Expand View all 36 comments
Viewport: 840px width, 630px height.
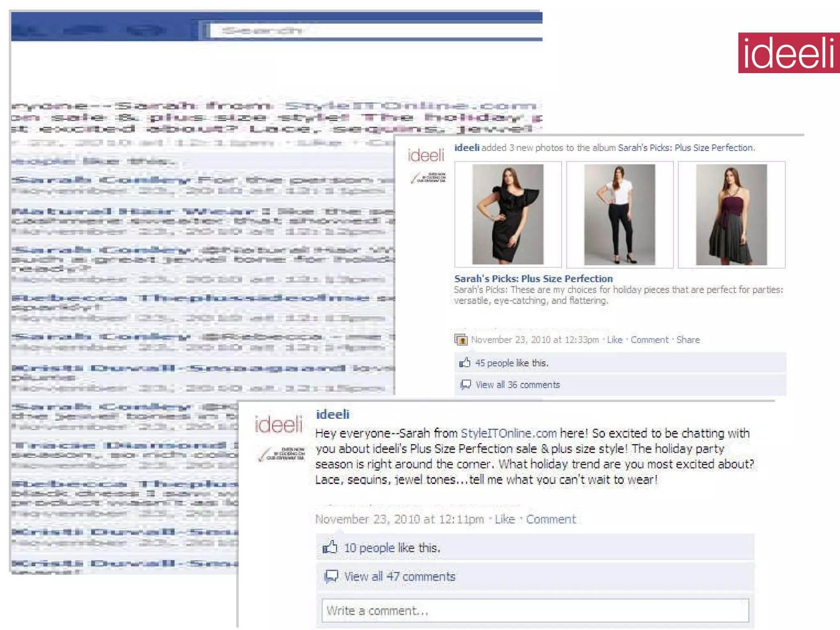518,385
